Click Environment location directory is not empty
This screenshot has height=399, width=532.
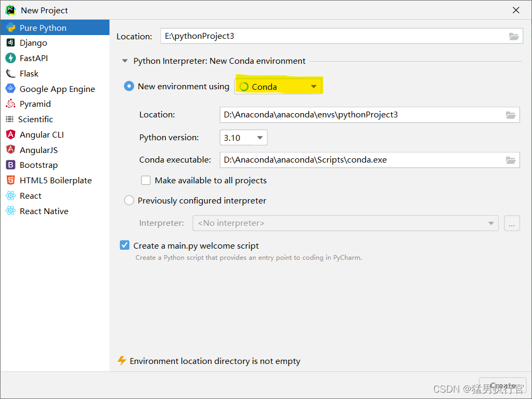pyautogui.click(x=215, y=361)
